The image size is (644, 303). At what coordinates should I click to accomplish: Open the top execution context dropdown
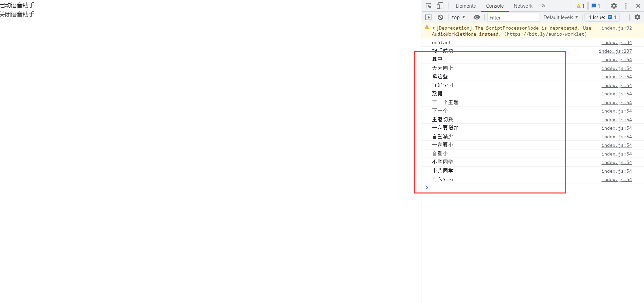pos(458,17)
